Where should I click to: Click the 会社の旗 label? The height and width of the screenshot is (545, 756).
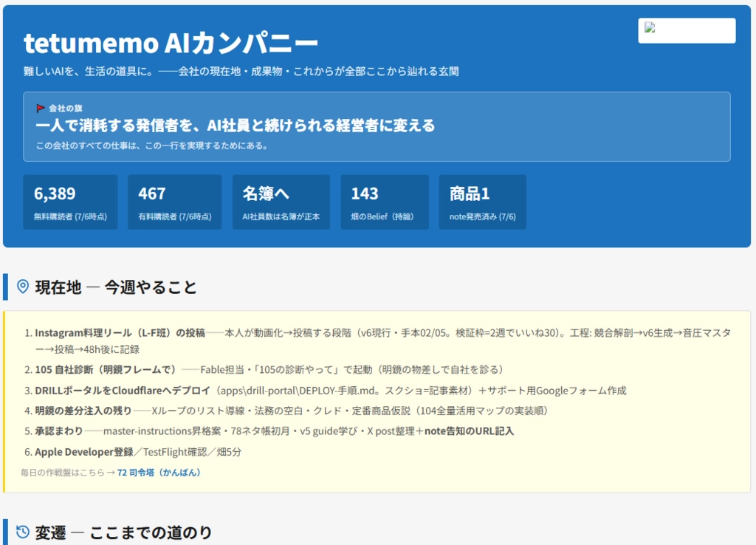click(x=66, y=108)
